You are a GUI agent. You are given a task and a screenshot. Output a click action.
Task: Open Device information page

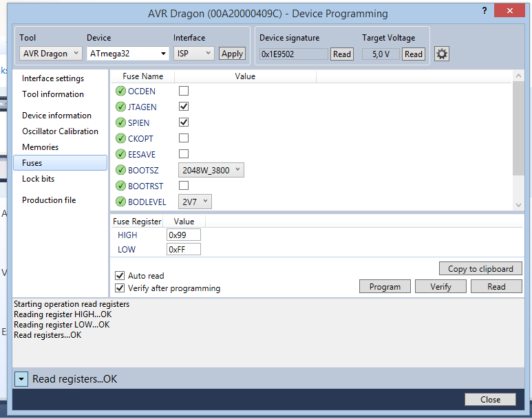56,116
